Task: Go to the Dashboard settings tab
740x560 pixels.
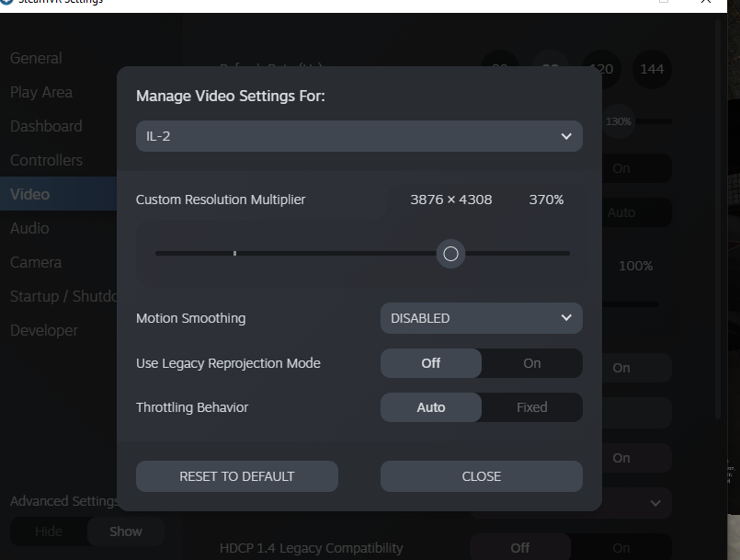Action: 46,126
